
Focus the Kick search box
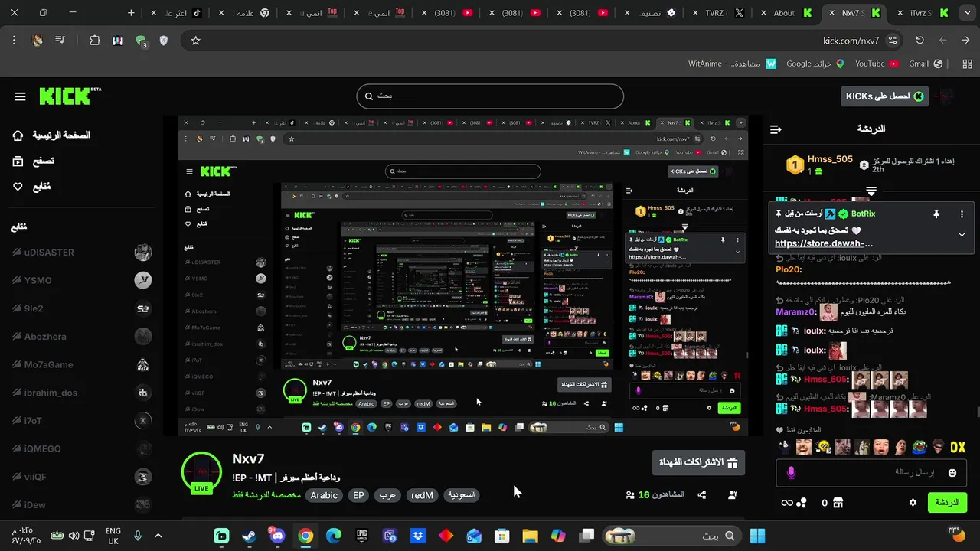pyautogui.click(x=490, y=96)
